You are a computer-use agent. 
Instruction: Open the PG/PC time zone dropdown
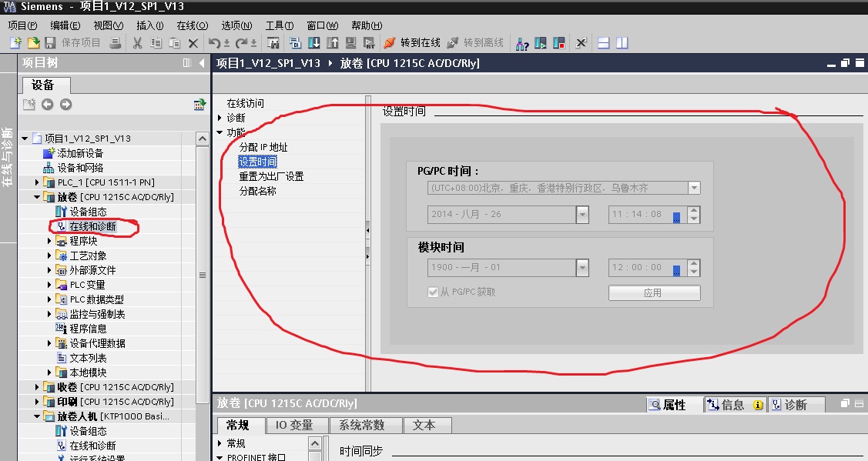click(x=694, y=188)
